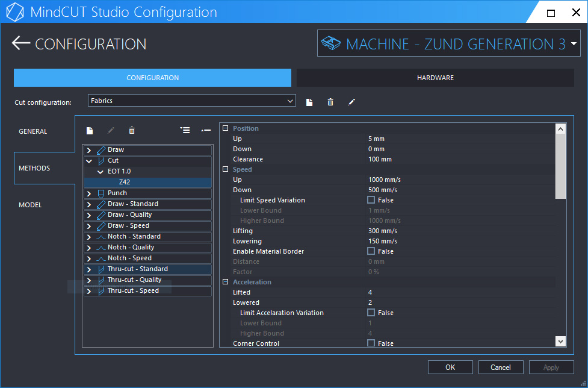The width and height of the screenshot is (588, 388).
Task: Click the Draw method pencil icon
Action: 101,150
